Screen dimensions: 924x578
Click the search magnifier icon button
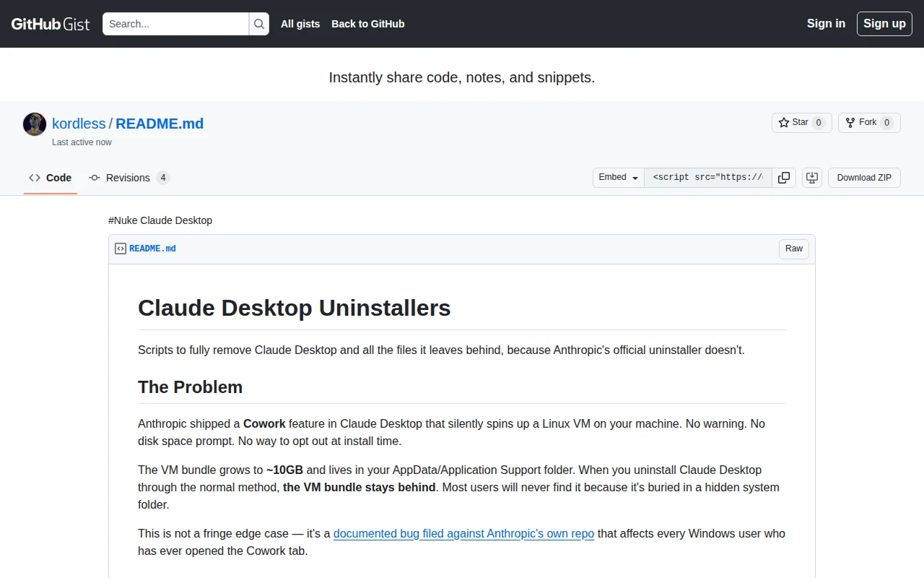[259, 24]
